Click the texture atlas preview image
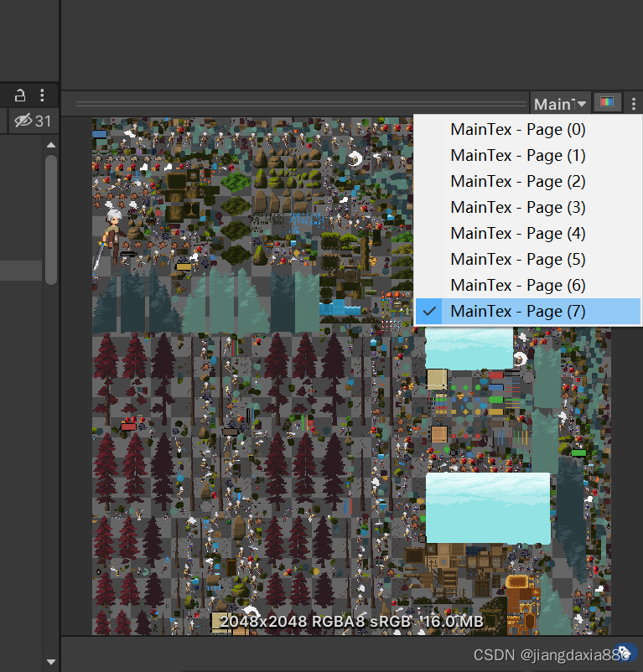Image resolution: width=643 pixels, height=672 pixels. (x=351, y=376)
